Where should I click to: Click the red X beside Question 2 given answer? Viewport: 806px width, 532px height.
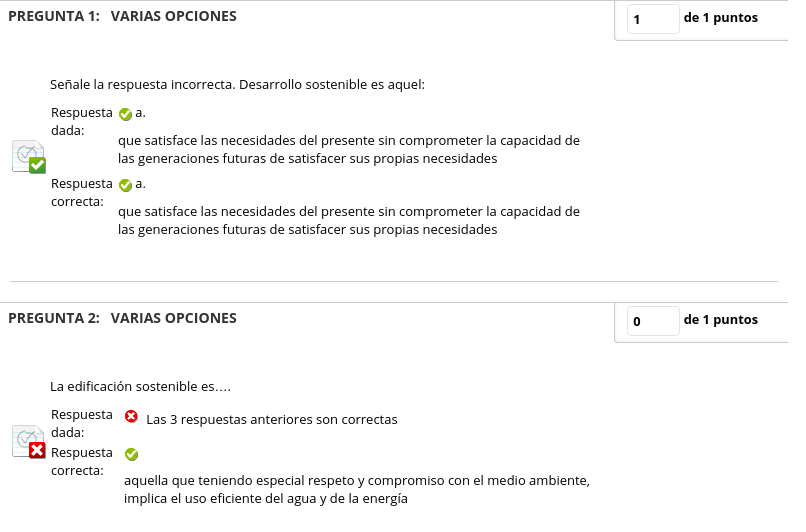point(131,416)
